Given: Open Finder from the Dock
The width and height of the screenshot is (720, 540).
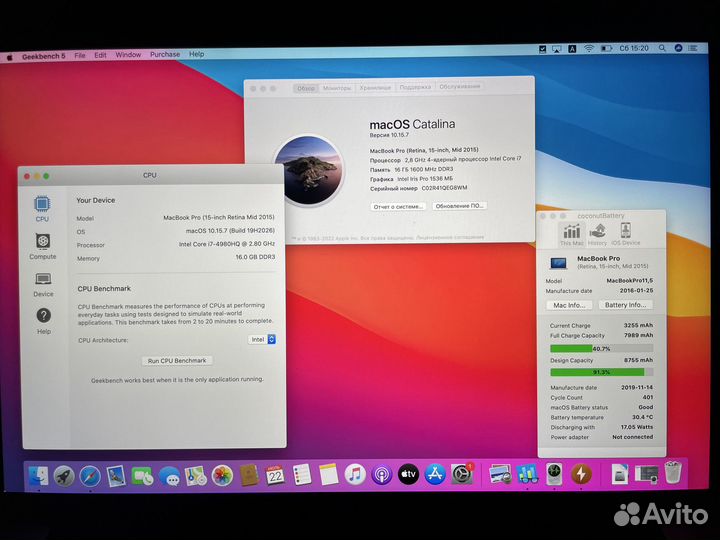Looking at the screenshot, I should (x=38, y=476).
